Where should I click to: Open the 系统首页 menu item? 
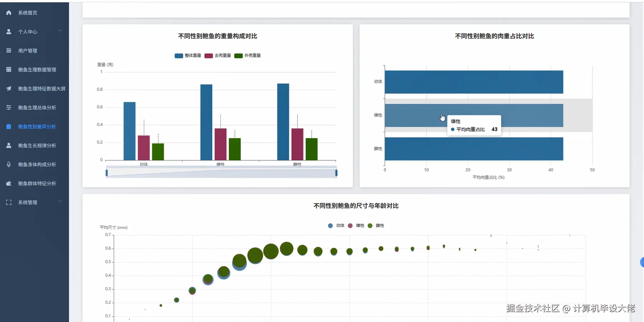tap(34, 13)
